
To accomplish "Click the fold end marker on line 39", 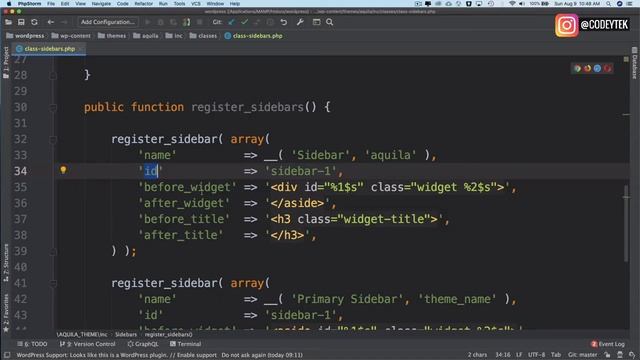I will point(53,251).
